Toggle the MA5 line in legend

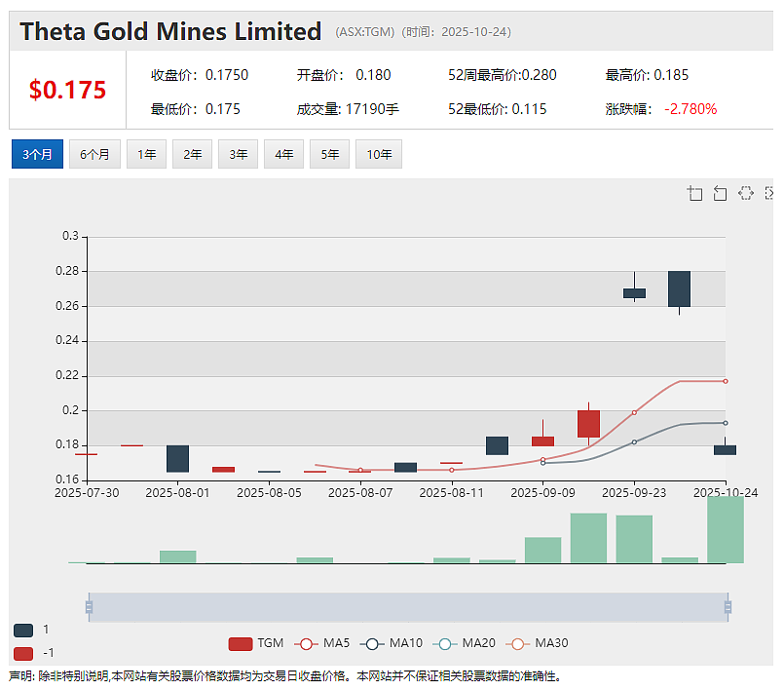(x=322, y=643)
